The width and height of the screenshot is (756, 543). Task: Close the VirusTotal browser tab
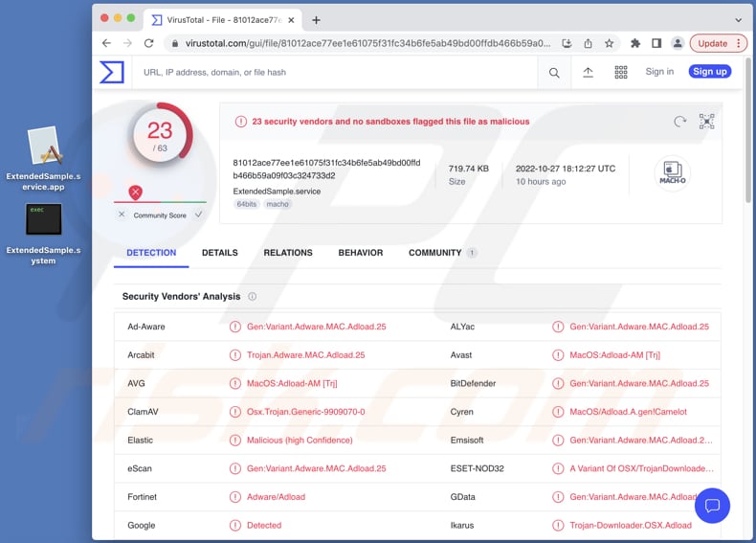291,20
